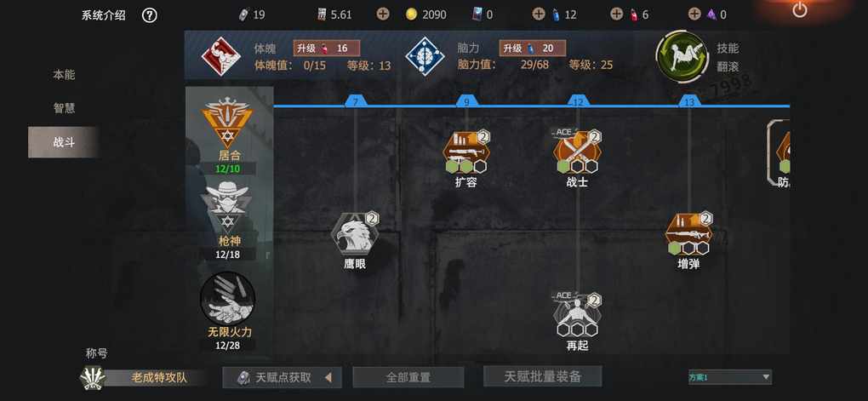Select the 鹰眼 eagle talent icon
This screenshot has height=401, width=868.
coord(355,234)
